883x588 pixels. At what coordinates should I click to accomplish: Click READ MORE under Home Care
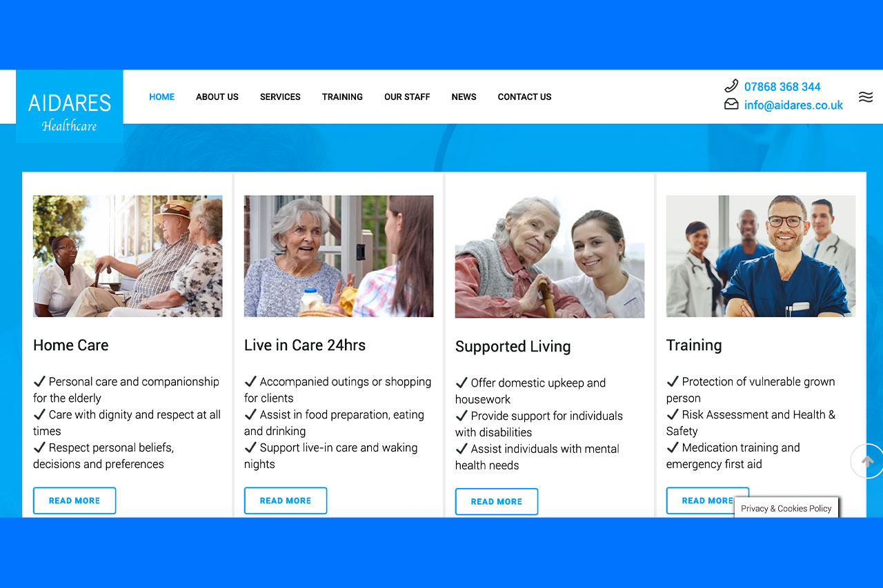coord(75,500)
